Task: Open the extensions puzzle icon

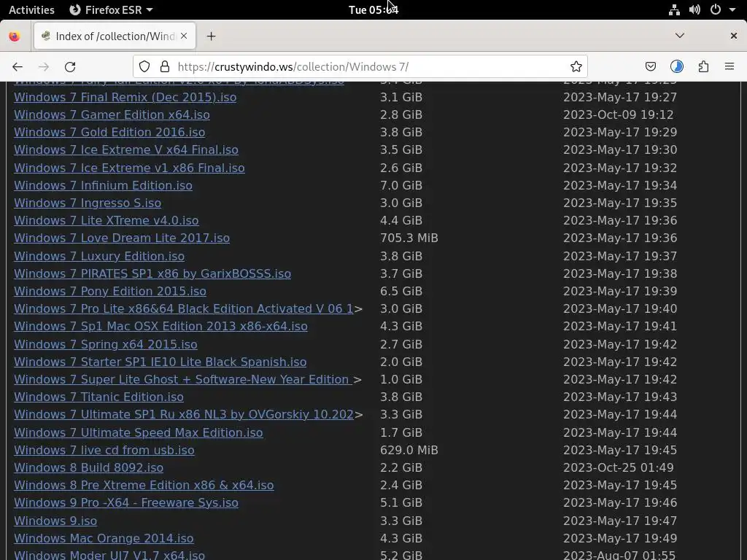Action: 703,66
